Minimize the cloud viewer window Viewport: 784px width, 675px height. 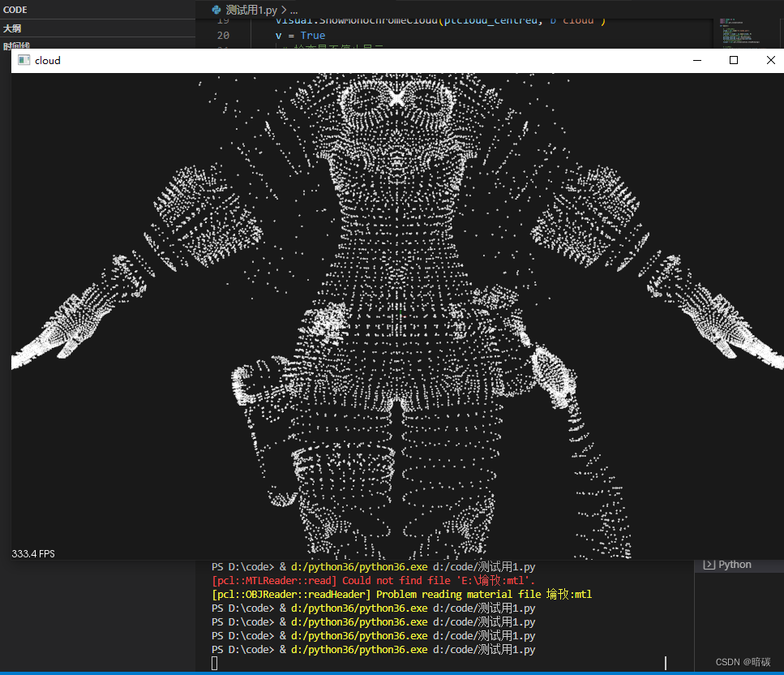pyautogui.click(x=697, y=61)
